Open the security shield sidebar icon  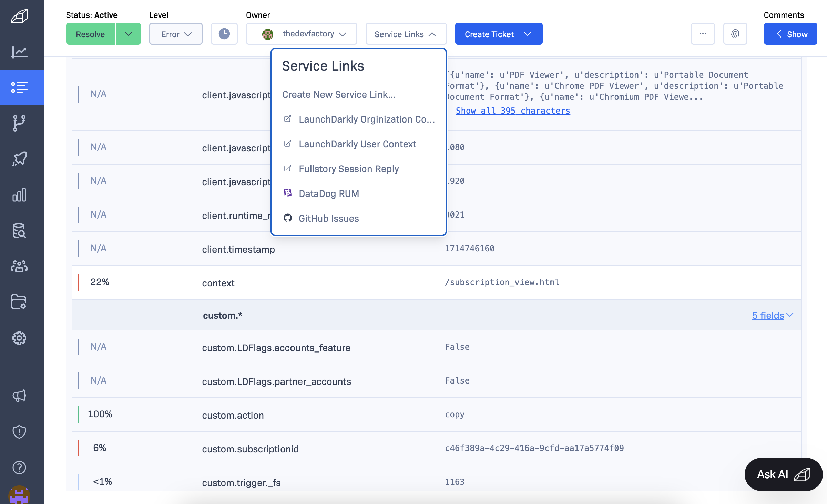pos(19,432)
